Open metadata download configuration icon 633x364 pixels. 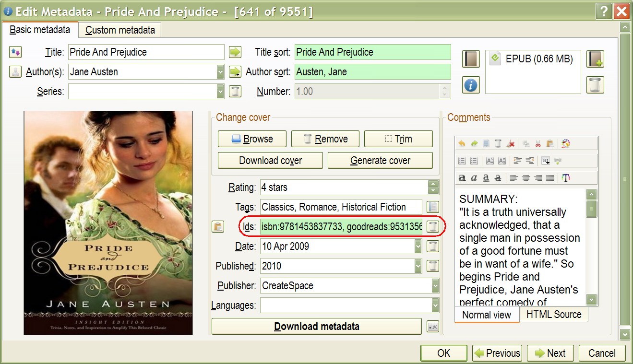click(x=433, y=327)
